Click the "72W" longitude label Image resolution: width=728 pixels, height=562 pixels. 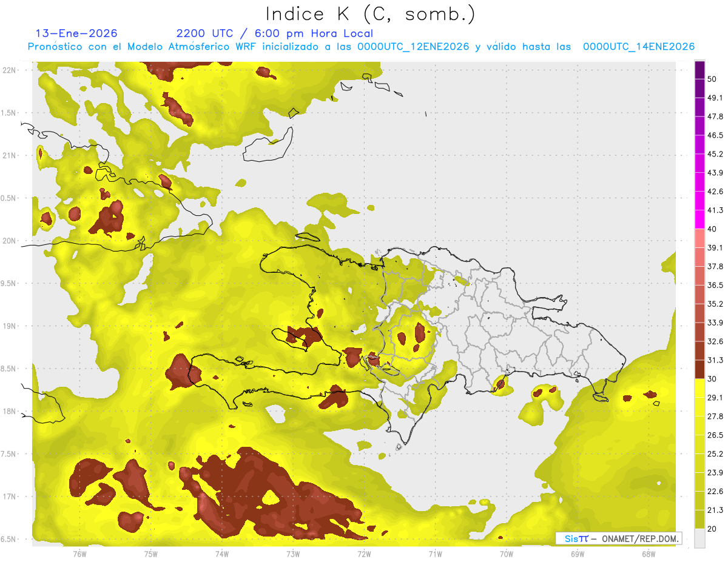point(364,554)
